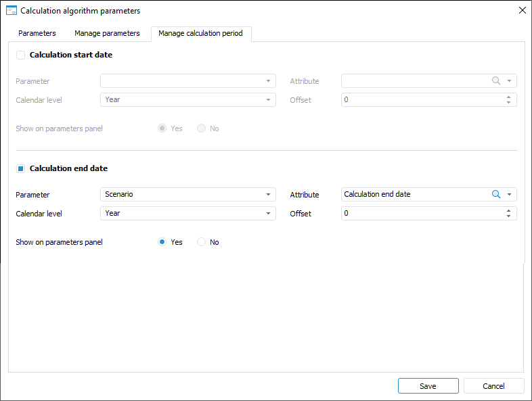Select the Manage calculation period tab
The height and width of the screenshot is (401, 532).
tap(200, 33)
